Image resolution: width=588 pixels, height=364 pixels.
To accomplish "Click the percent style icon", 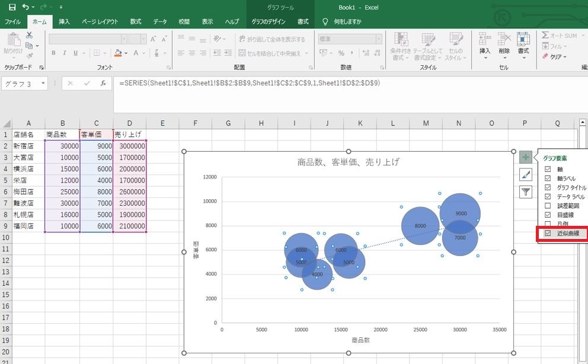I will [x=341, y=53].
